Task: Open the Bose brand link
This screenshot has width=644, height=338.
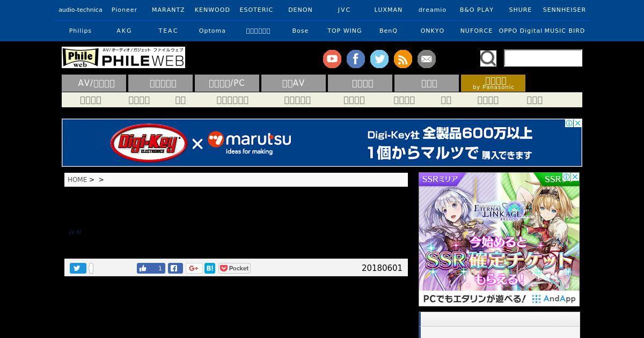Action: coord(301,31)
